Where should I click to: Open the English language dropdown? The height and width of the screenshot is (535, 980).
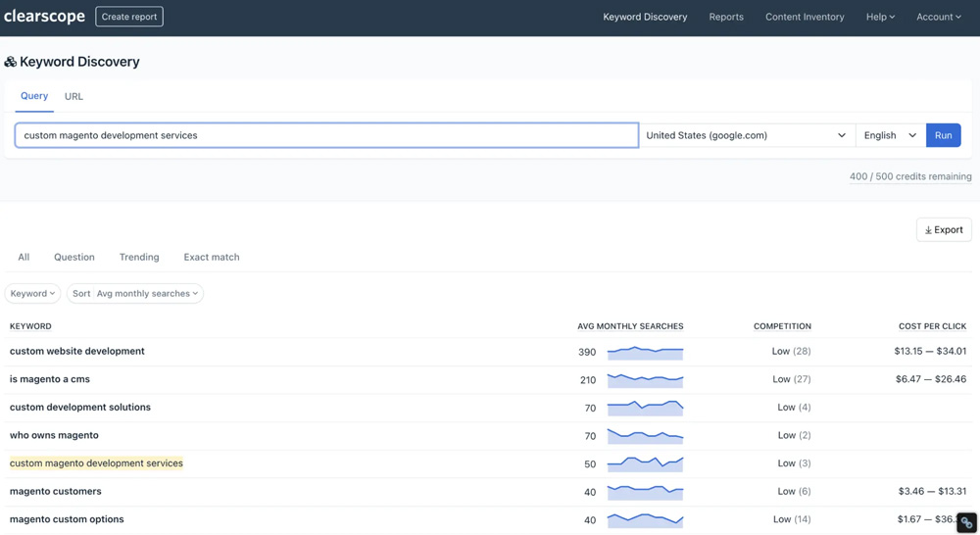coord(890,135)
